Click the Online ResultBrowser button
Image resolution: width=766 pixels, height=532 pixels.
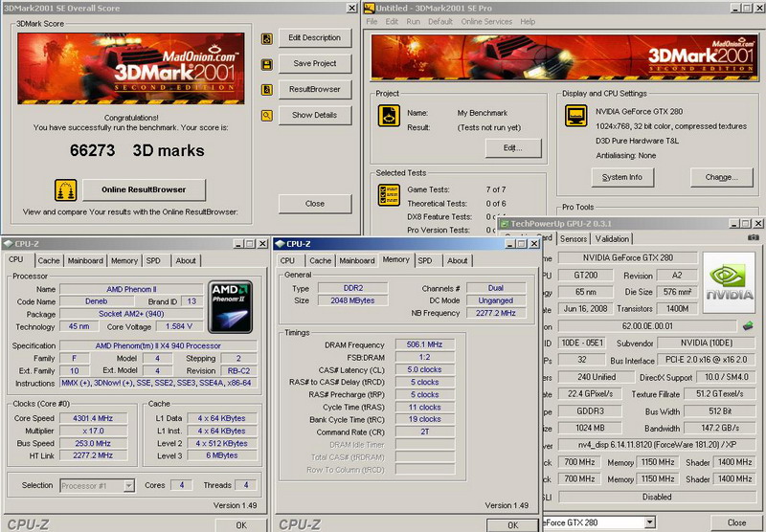145,189
